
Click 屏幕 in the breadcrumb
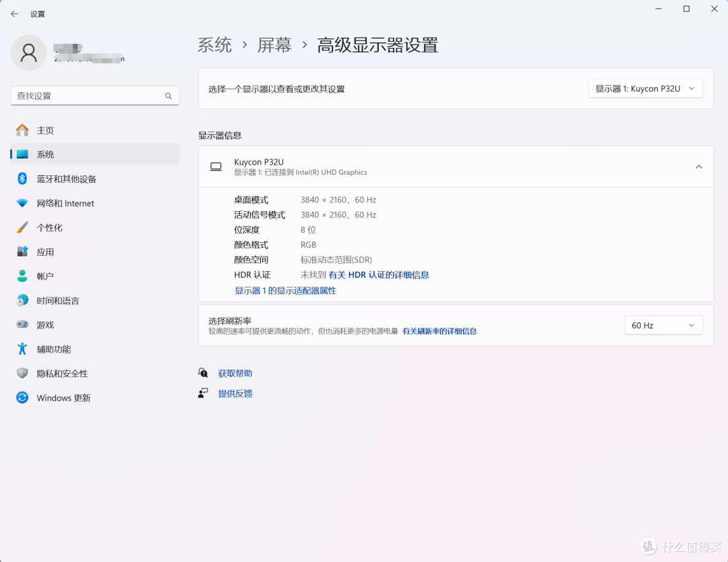coord(274,45)
